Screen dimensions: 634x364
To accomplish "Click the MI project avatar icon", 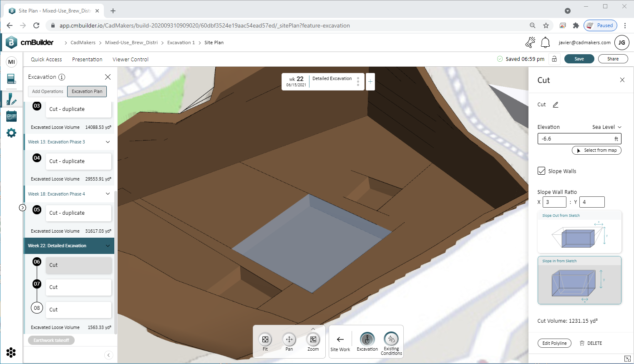I will pos(12,62).
